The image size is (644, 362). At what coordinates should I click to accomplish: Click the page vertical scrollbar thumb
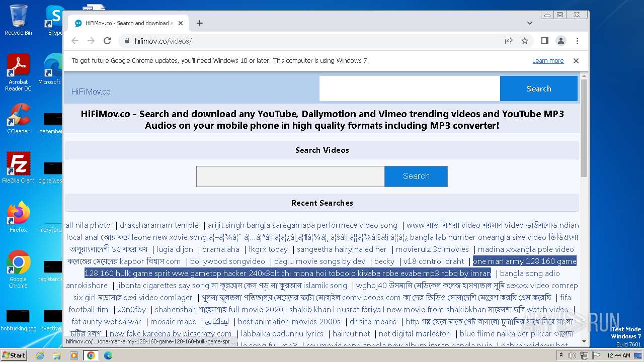(x=584, y=128)
